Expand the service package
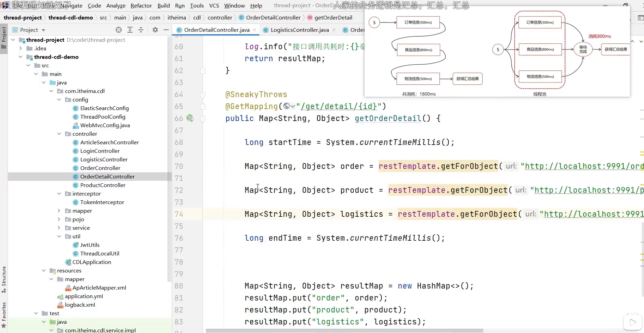 click(x=59, y=228)
